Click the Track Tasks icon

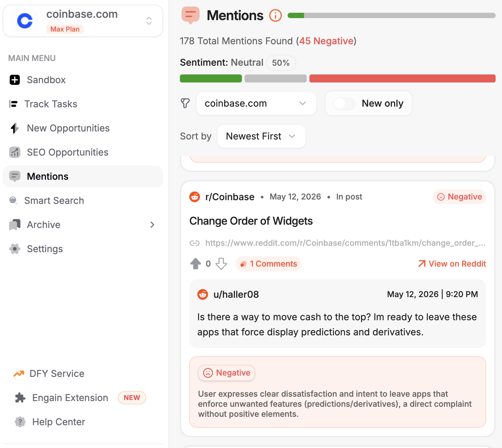pos(13,104)
